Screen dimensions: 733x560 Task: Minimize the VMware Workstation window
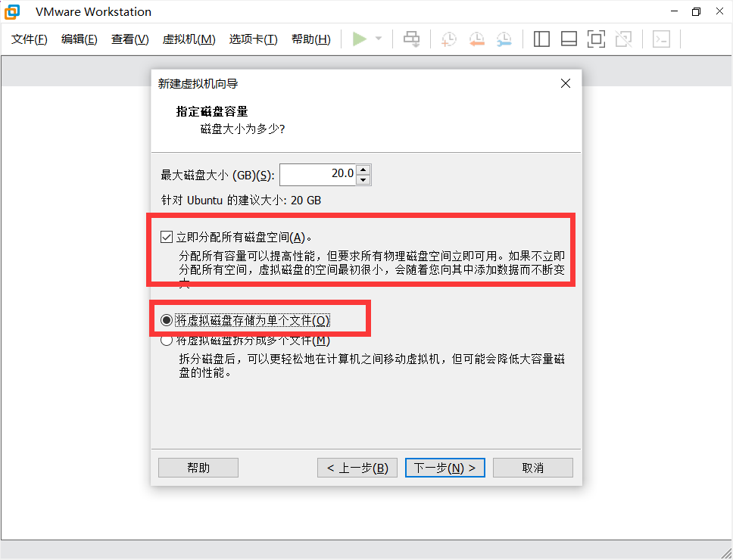674,11
